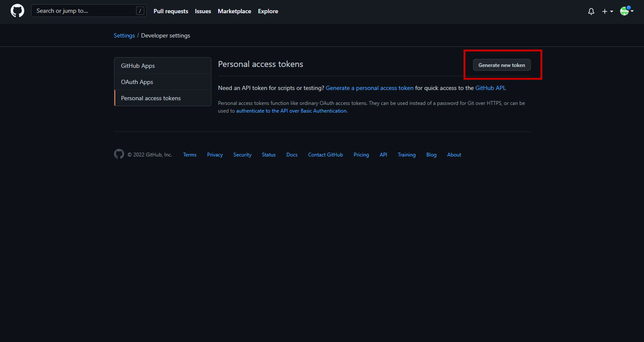Go to Pull requests
Screen dimensions: 644x342
[x=171, y=11]
